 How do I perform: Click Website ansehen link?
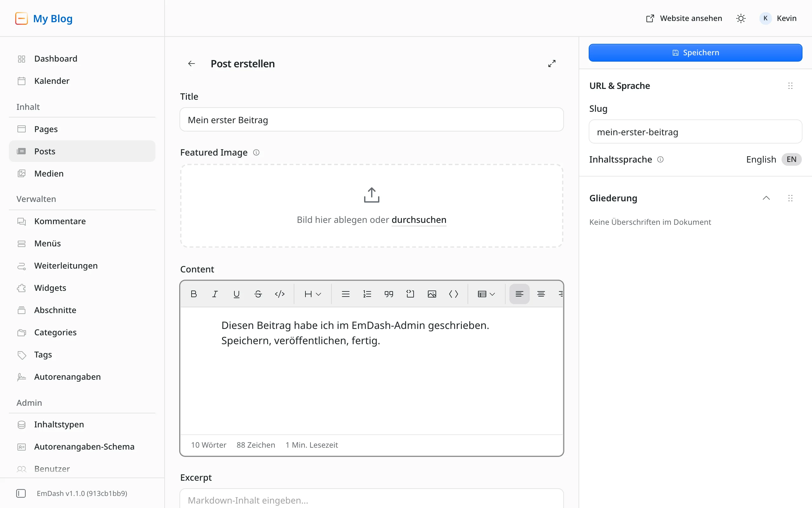tap(684, 18)
